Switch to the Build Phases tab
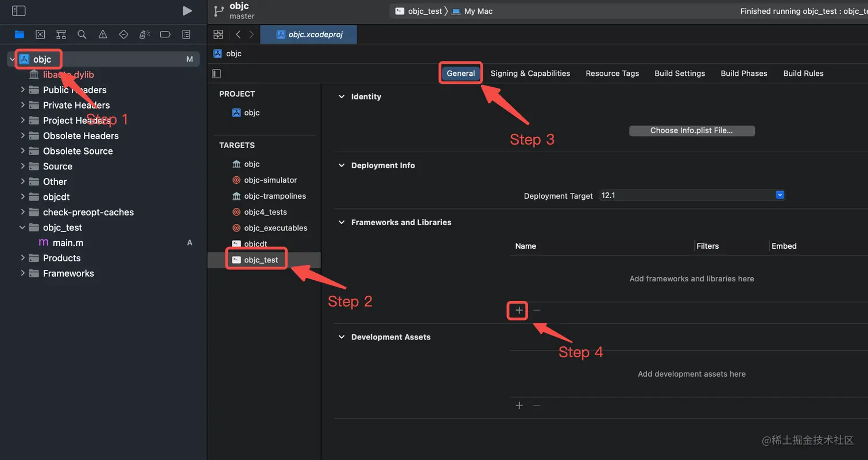This screenshot has height=460, width=868. point(744,73)
